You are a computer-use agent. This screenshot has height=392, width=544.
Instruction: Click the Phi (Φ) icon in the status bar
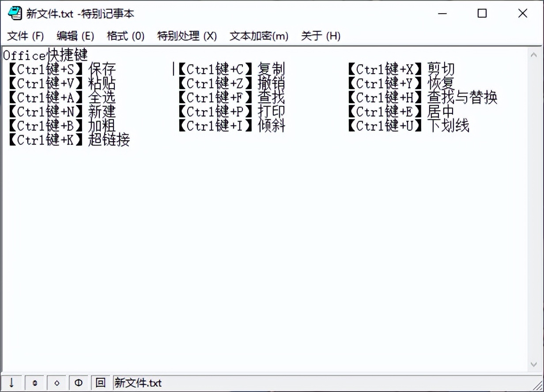pyautogui.click(x=79, y=383)
